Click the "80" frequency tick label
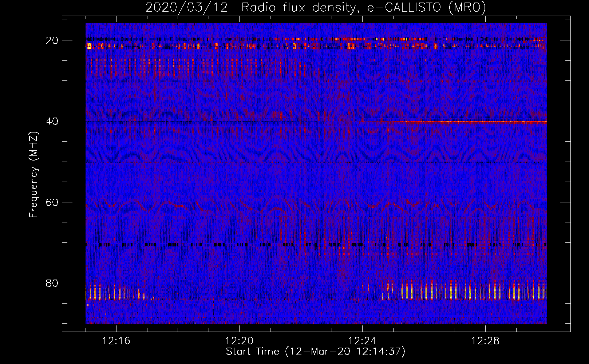 (x=52, y=283)
